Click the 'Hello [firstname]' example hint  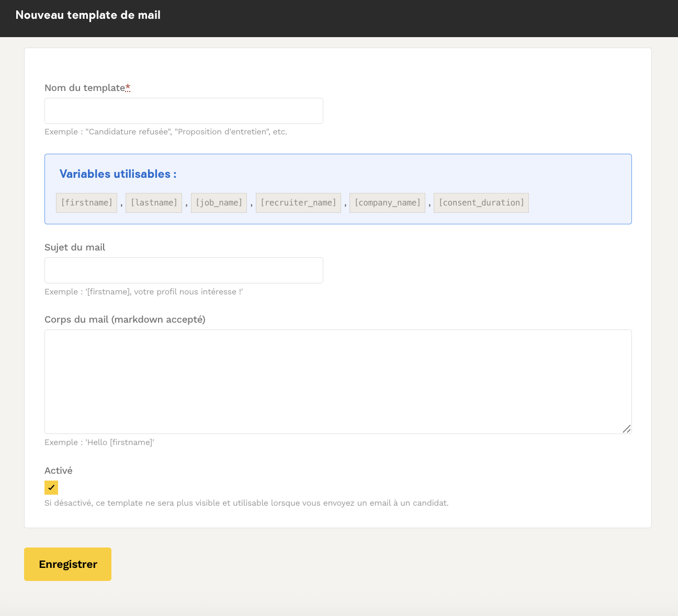(99, 442)
